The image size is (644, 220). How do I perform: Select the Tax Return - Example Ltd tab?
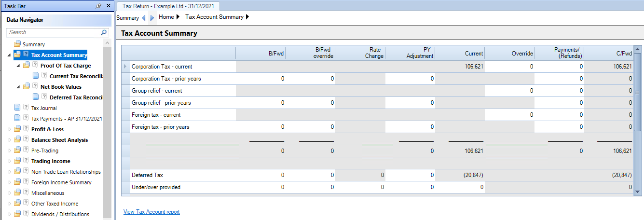(x=168, y=6)
